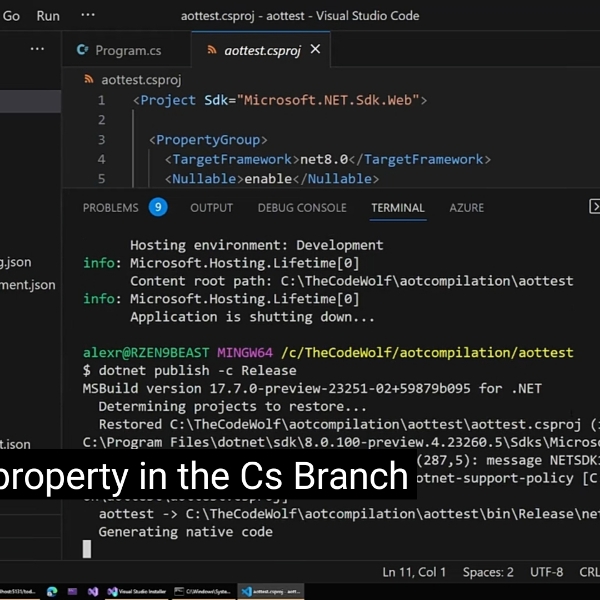Open Visual Studio Installer from the taskbar
This screenshot has width=600, height=600.
132,592
